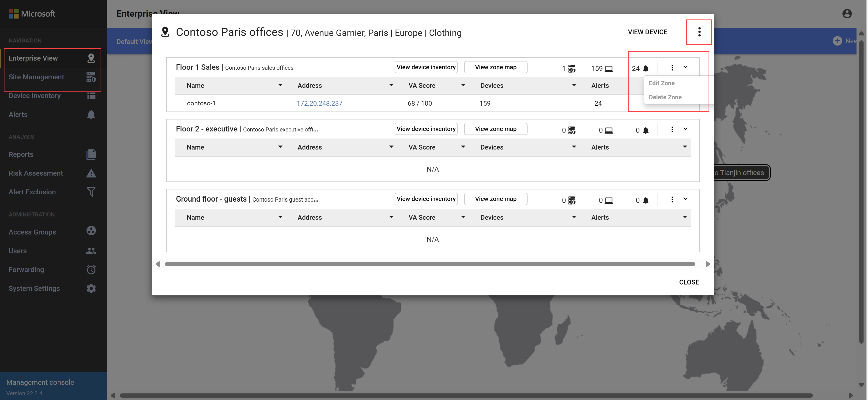Click the Floor 2 - executive laptop icon

coord(609,130)
